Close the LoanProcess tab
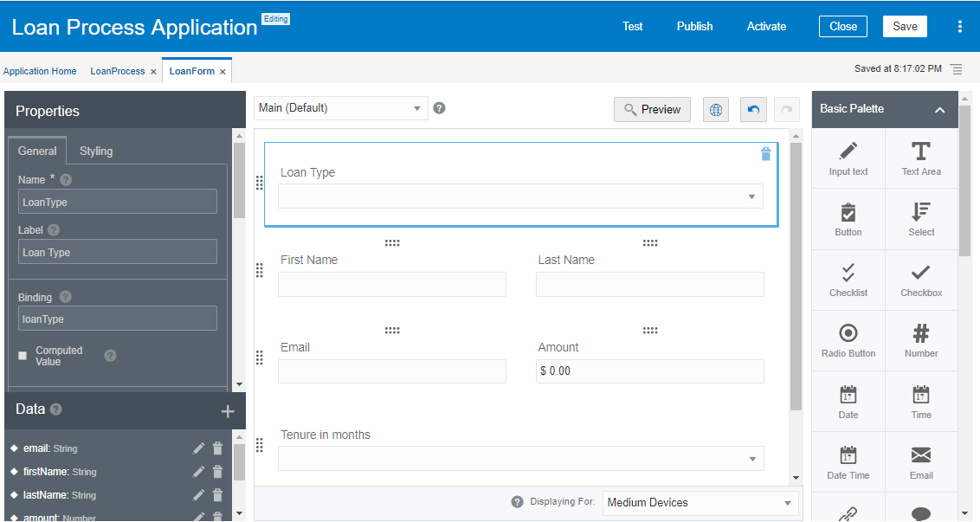Image resolution: width=980 pixels, height=522 pixels. [153, 72]
